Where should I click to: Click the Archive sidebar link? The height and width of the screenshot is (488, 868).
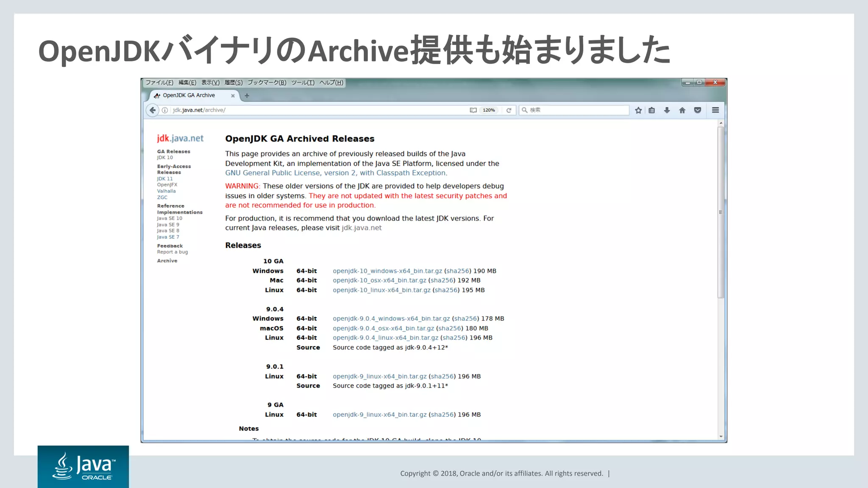click(167, 261)
